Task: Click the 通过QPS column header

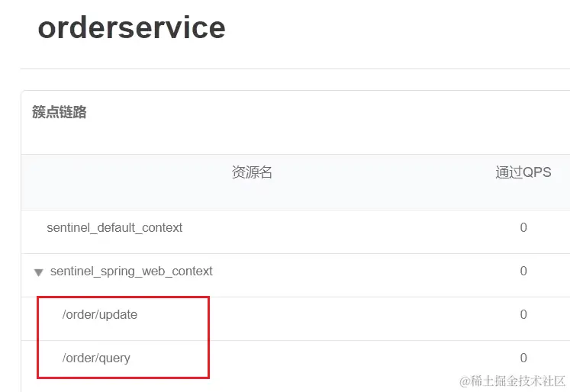Action: pos(523,172)
